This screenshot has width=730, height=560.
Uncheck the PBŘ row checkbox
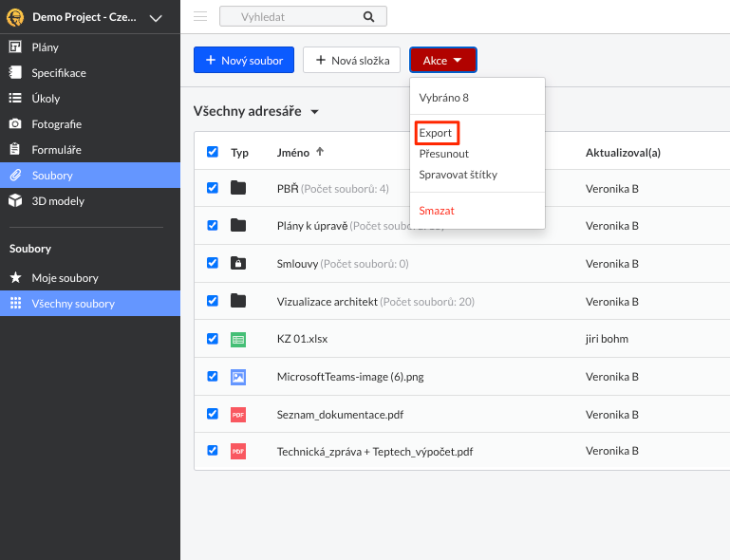213,188
